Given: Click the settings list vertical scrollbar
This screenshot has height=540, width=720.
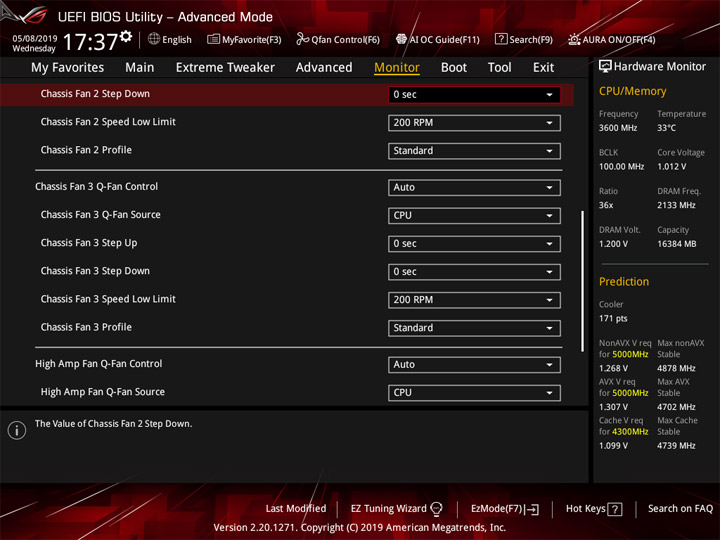Looking at the screenshot, I should tap(582, 281).
